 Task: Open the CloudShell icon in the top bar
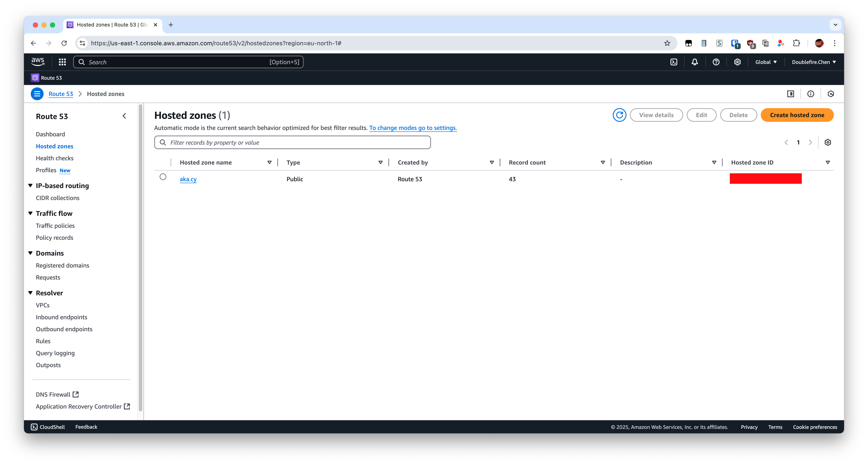(674, 62)
